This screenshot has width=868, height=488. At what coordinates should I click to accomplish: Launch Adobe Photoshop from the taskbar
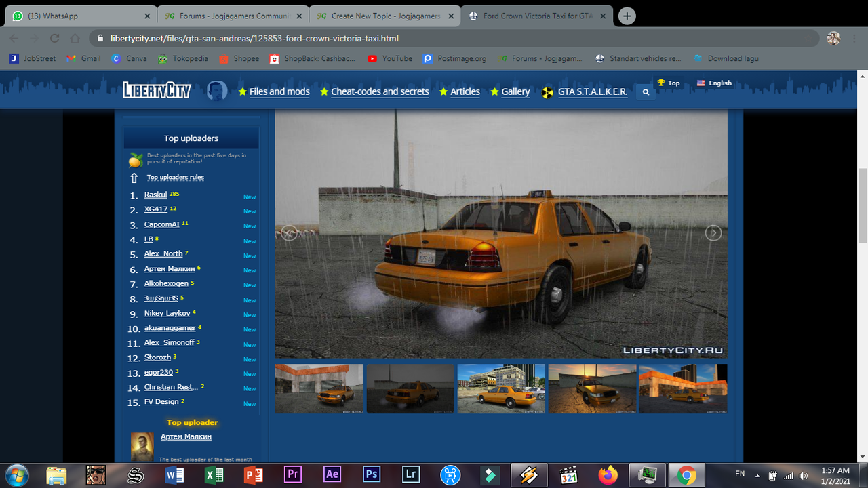(x=372, y=475)
